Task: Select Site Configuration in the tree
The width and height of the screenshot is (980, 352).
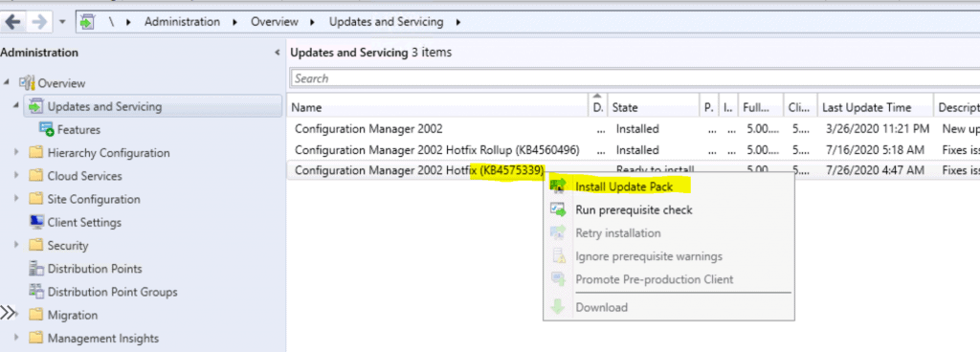Action: pos(94,199)
